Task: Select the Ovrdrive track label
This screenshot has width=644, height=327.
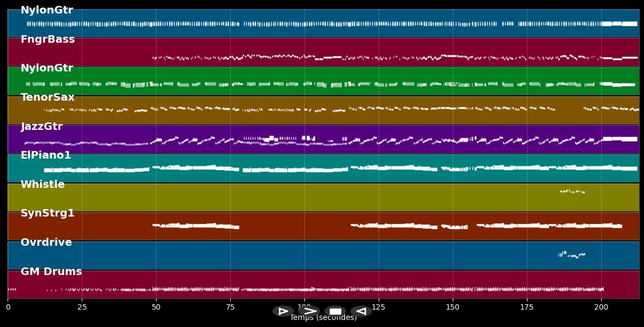Action: (46, 243)
